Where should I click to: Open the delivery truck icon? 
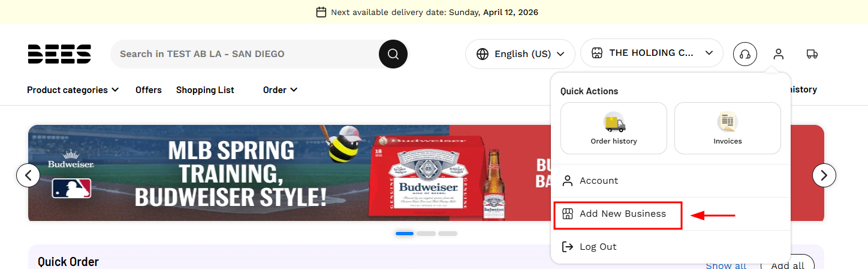(812, 54)
